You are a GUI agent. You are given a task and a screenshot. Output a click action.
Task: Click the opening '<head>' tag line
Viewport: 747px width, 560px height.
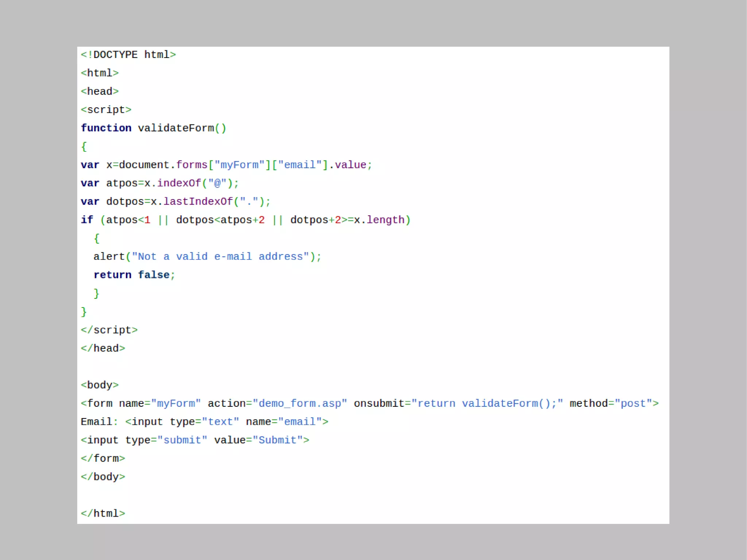pos(100,91)
